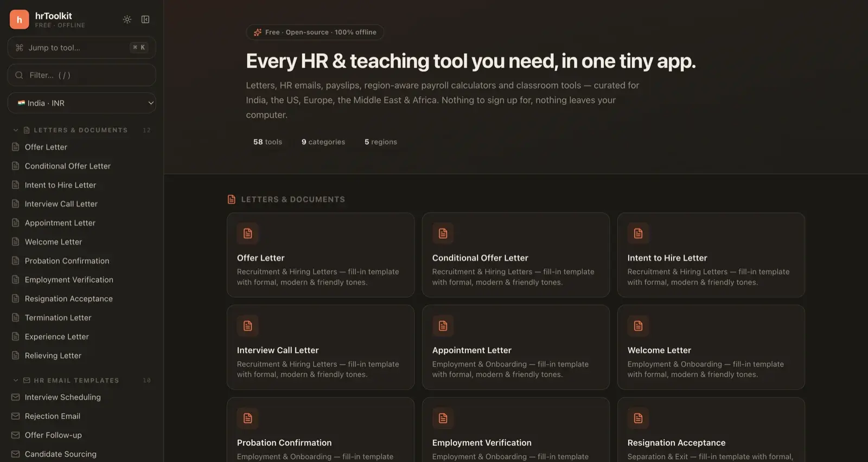This screenshot has width=868, height=462.
Task: Click the Welcome Letter card icon
Action: [639, 326]
